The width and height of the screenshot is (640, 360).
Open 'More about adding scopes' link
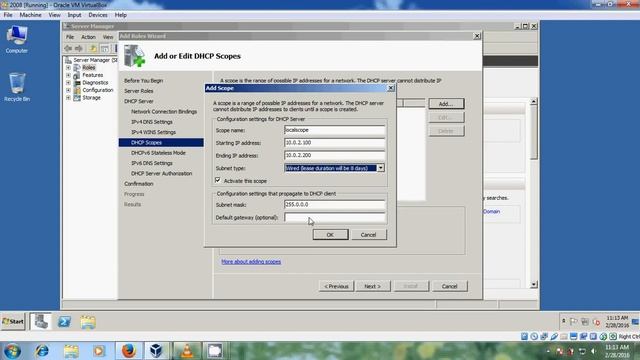[251, 262]
